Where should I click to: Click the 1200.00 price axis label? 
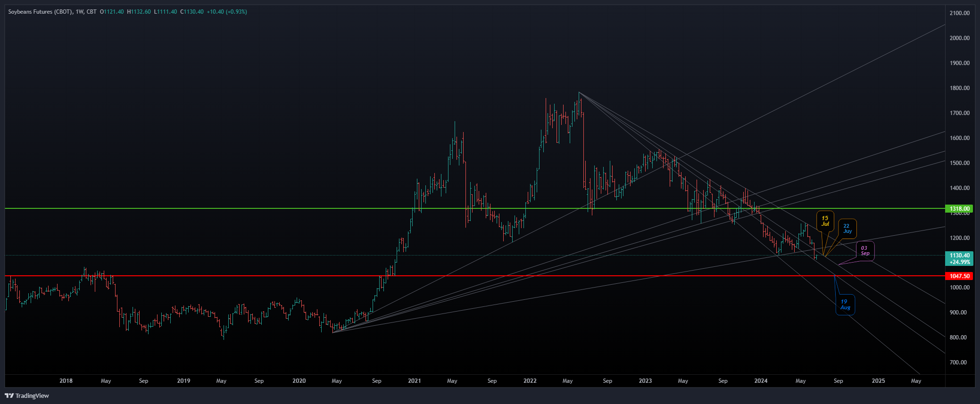tap(959, 238)
